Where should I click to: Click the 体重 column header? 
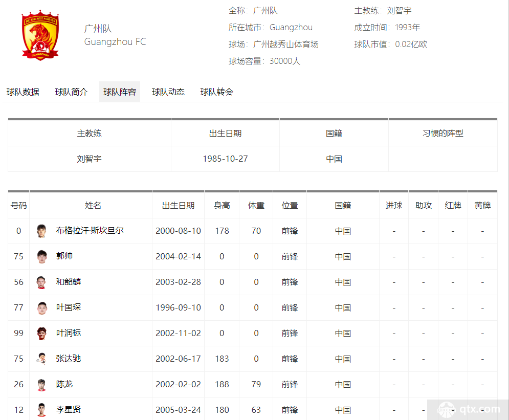pos(256,206)
